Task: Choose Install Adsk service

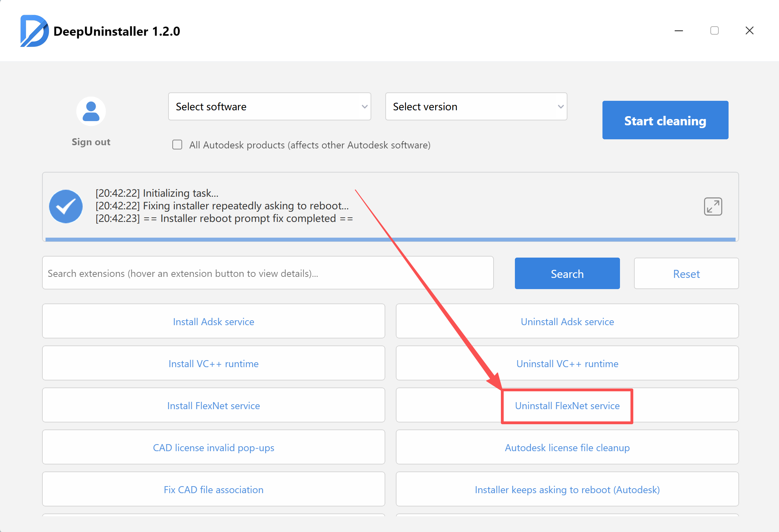Action: (x=213, y=321)
